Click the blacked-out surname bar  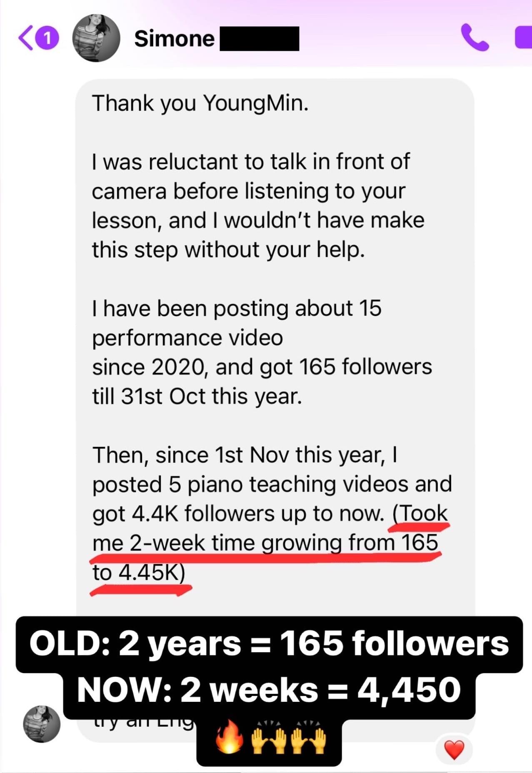coord(259,39)
